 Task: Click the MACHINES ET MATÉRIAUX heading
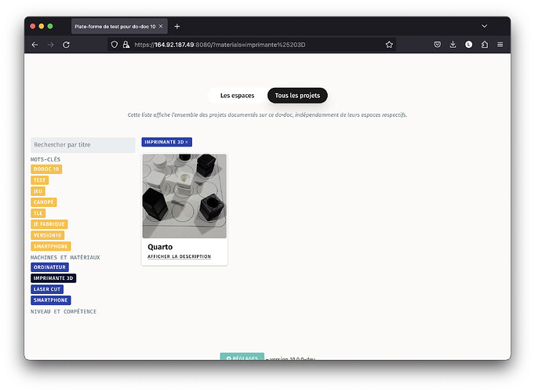[65, 258]
